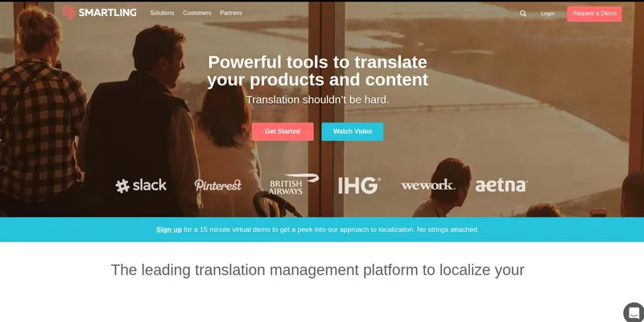Image resolution: width=644 pixels, height=322 pixels.
Task: Go to the Login page
Action: pyautogui.click(x=547, y=14)
